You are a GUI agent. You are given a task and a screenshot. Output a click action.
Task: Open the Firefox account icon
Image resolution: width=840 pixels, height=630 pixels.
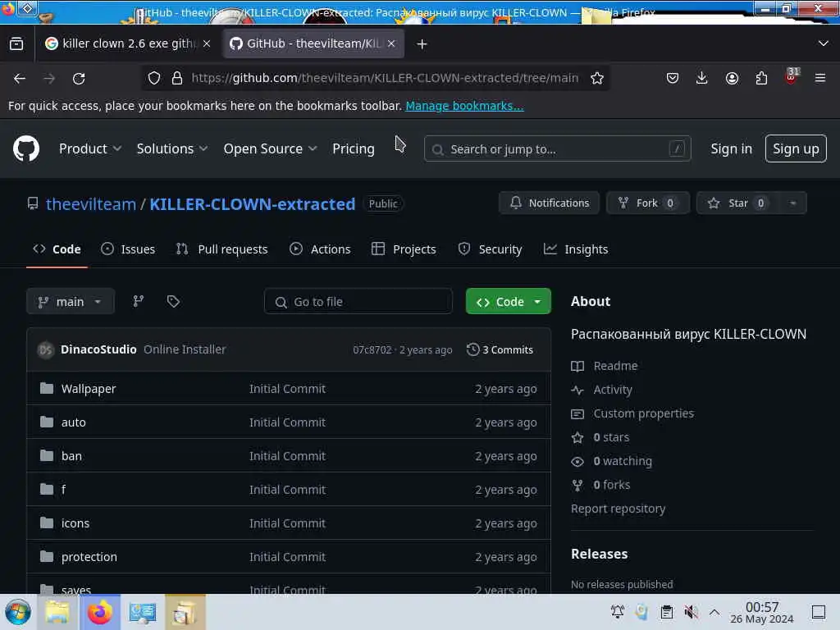[732, 78]
